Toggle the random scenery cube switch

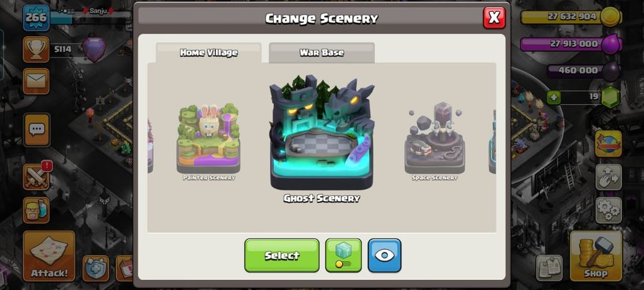(x=343, y=255)
